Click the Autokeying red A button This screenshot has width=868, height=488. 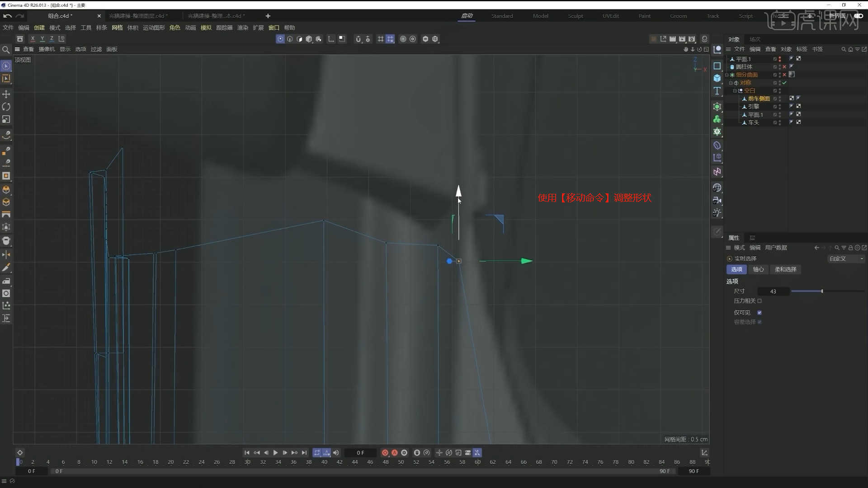click(395, 453)
